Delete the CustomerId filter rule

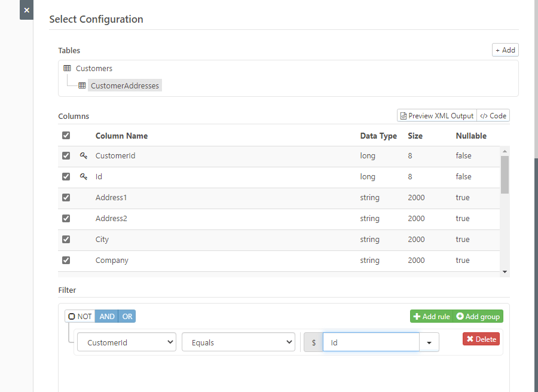click(481, 339)
